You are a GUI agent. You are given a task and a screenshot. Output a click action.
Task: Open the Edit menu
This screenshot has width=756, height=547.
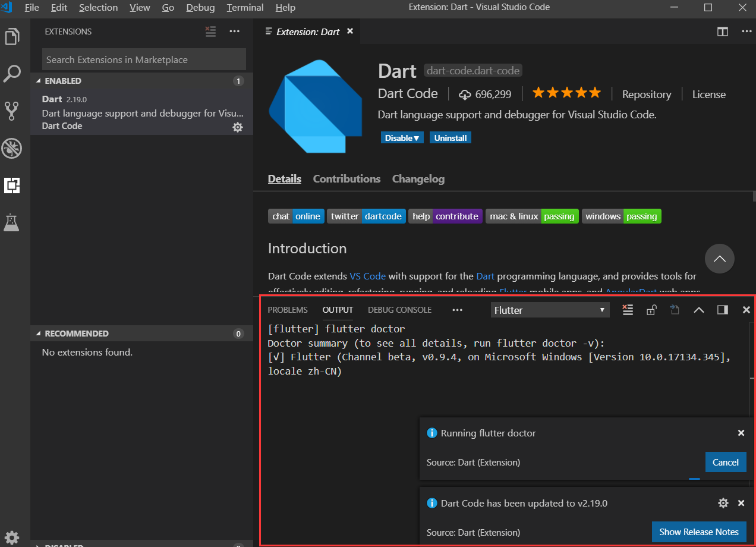coord(59,8)
